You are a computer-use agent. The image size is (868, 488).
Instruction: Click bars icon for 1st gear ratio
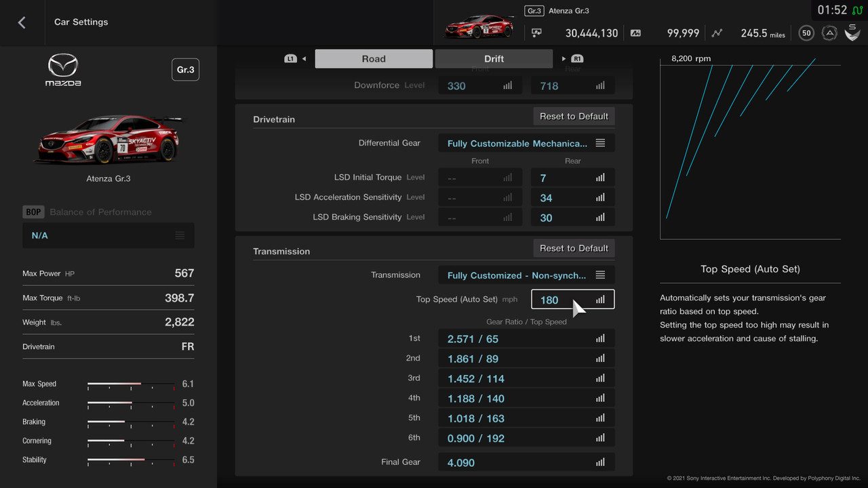pyautogui.click(x=600, y=339)
